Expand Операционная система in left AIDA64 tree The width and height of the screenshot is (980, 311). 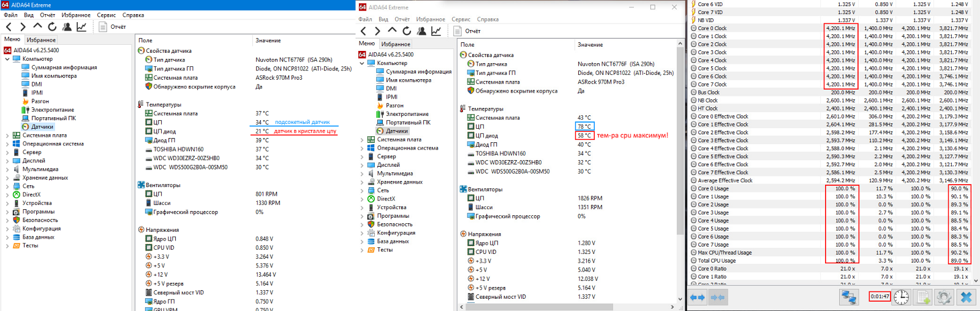pos(7,144)
